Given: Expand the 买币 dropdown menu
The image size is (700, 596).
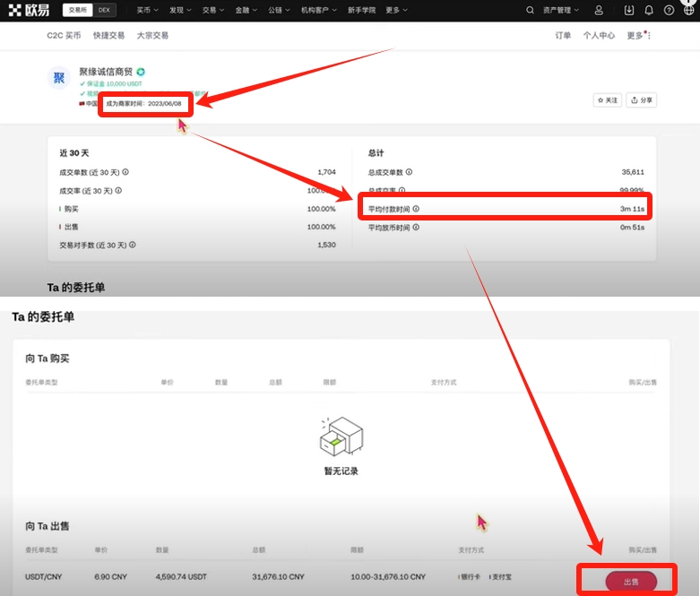Looking at the screenshot, I should point(147,10).
